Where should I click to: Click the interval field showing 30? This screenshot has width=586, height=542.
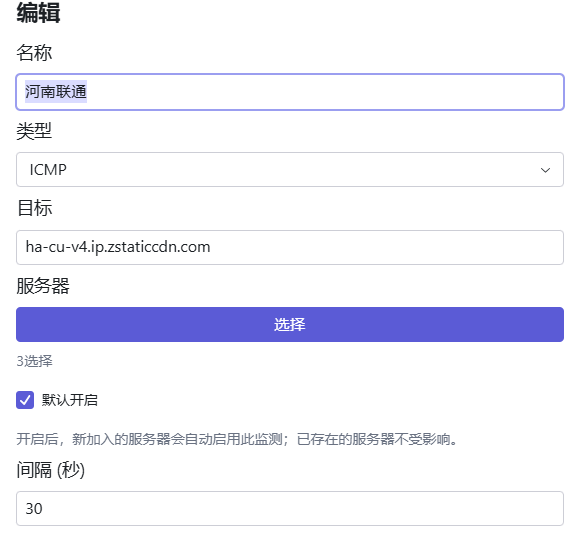290,509
